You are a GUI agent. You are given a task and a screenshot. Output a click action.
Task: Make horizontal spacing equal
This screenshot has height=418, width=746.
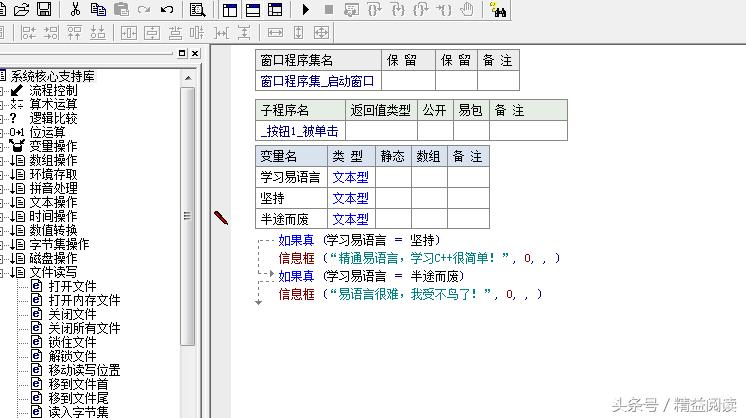221,33
